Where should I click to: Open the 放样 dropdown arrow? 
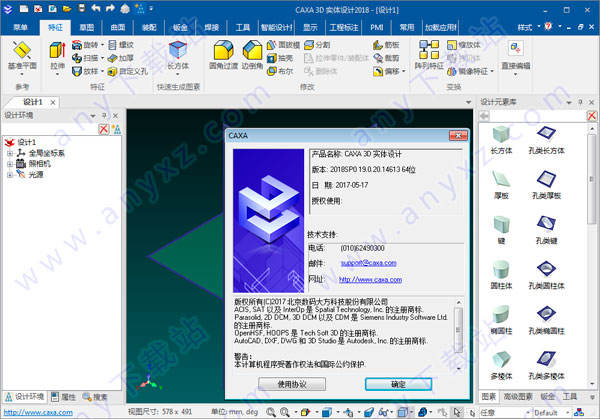pos(103,71)
